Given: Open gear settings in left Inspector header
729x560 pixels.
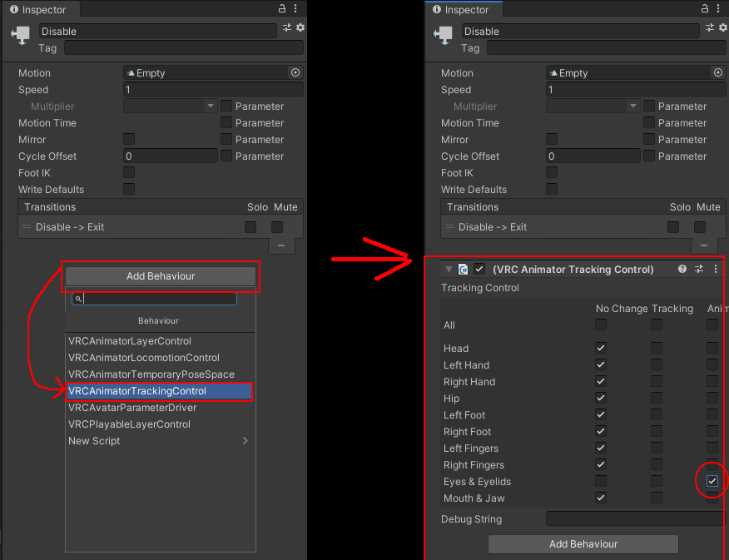Looking at the screenshot, I should 300,27.
